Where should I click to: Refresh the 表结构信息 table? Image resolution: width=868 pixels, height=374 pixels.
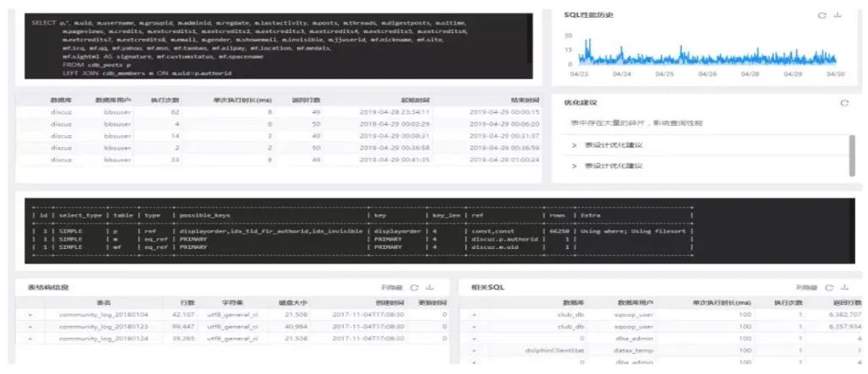[415, 288]
